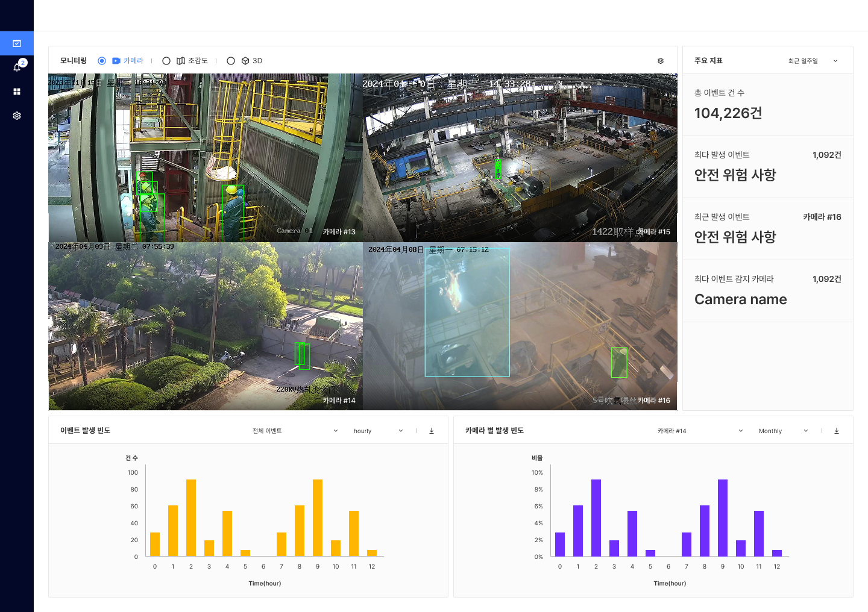Open the 카메라 #16 video feed
The width and height of the screenshot is (868, 612).
click(520, 326)
